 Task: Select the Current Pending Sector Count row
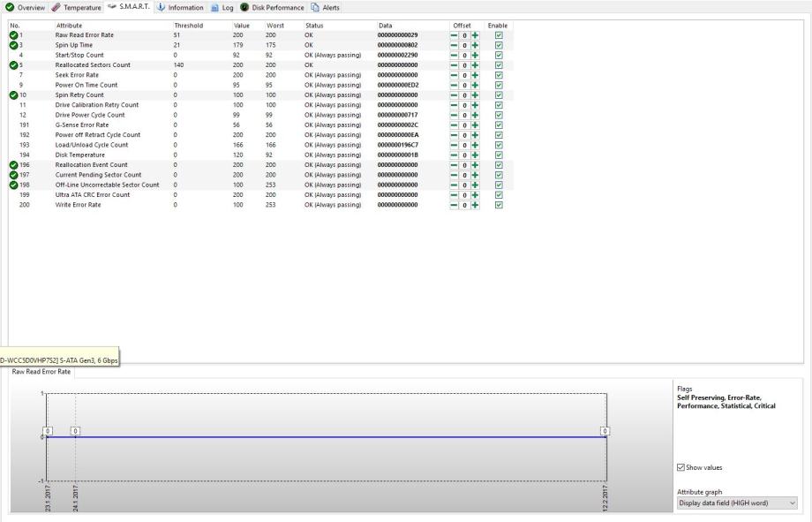[x=260, y=175]
